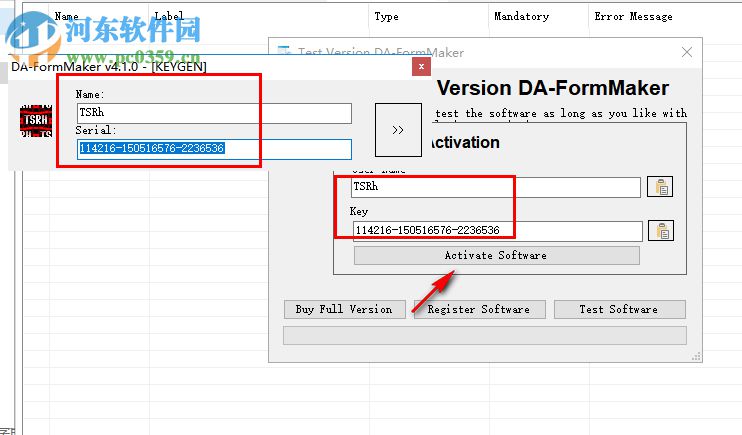
Task: Click the dialog resize grip corner
Action: click(x=696, y=356)
